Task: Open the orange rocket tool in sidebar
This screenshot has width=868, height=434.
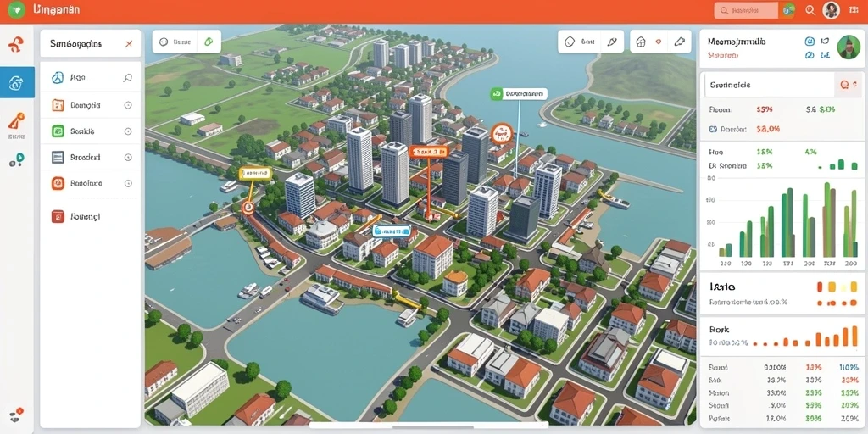Action: coord(17,120)
